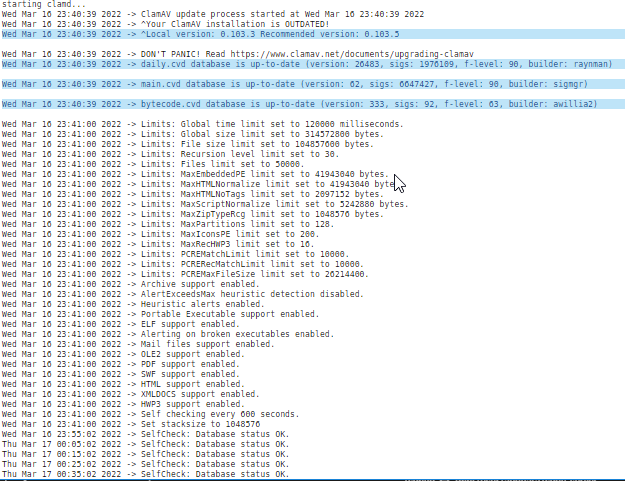Select the 'MaxIconsPE limit set to 200' entry
Image resolution: width=625 pixels, height=481 pixels.
(160, 234)
